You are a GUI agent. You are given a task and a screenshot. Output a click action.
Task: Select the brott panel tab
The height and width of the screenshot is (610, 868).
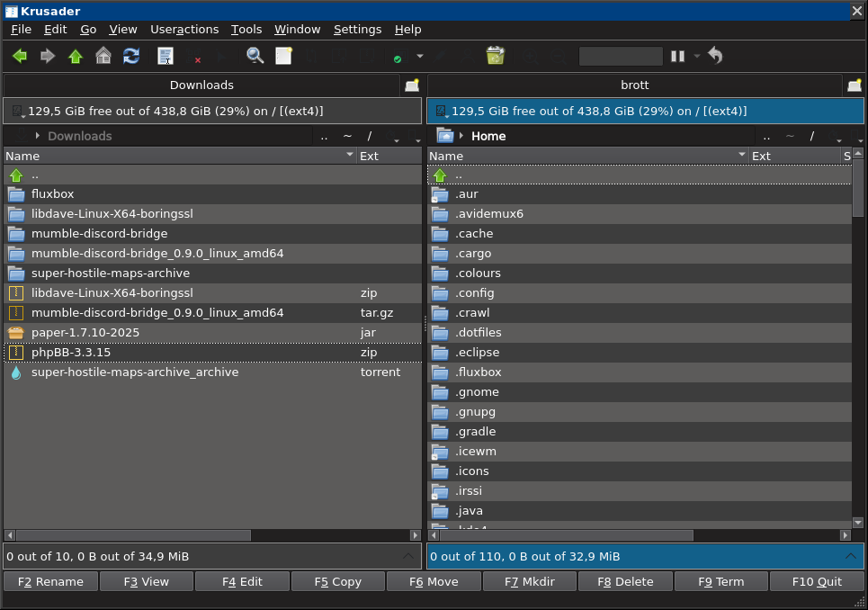pos(634,85)
